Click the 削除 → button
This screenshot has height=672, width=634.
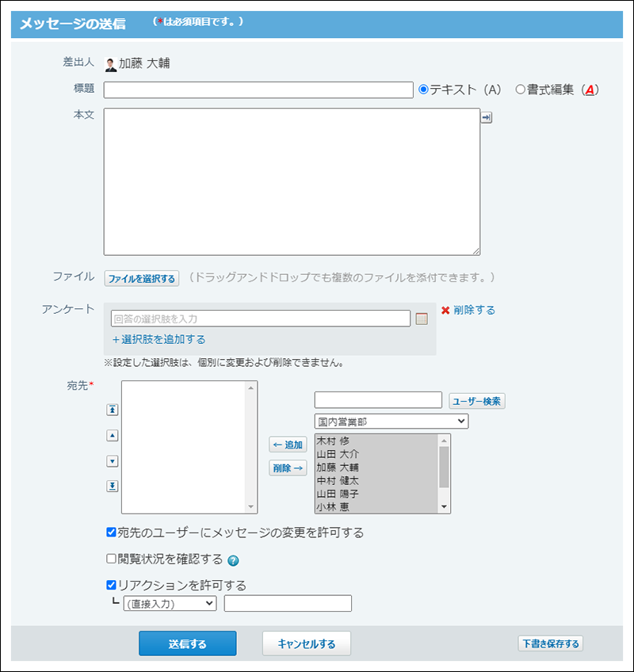(288, 468)
